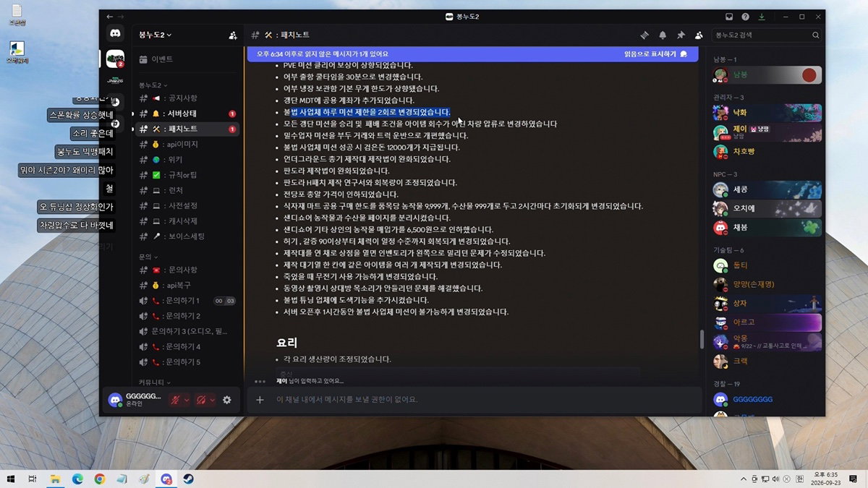The image size is (868, 488).
Task: Open member 차호빵 profile
Action: click(x=767, y=152)
